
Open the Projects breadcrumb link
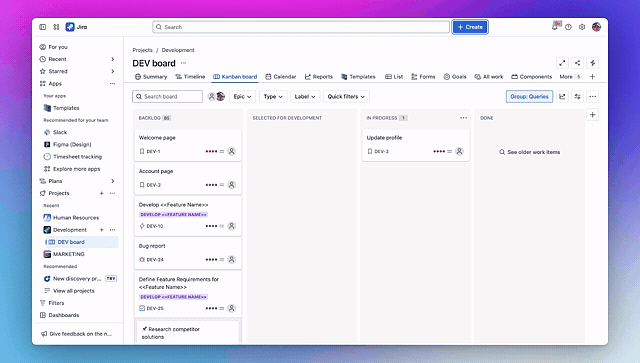(142, 50)
